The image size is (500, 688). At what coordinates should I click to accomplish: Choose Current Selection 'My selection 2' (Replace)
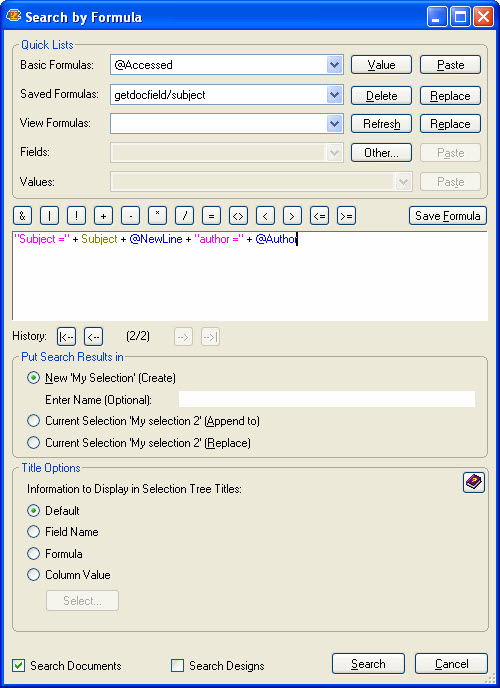click(x=33, y=443)
